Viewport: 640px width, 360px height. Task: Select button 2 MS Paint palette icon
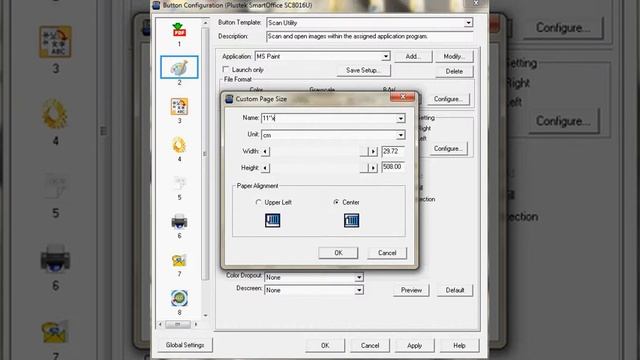179,67
